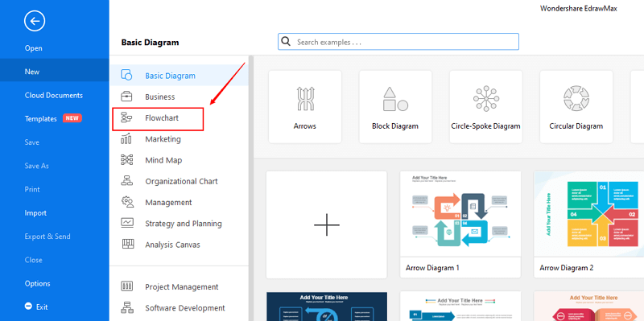Open the Arrows diagram type tile
Image resolution: width=644 pixels, height=321 pixels.
pyautogui.click(x=305, y=107)
